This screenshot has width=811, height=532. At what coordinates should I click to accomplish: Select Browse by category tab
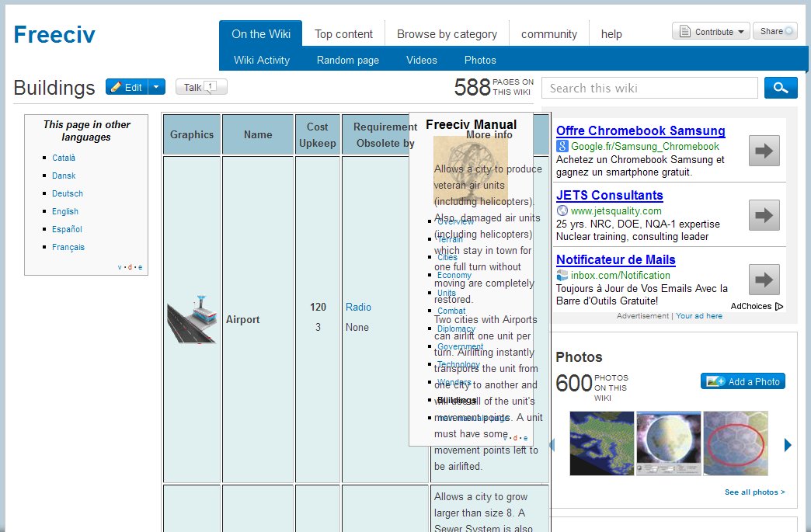tap(447, 34)
